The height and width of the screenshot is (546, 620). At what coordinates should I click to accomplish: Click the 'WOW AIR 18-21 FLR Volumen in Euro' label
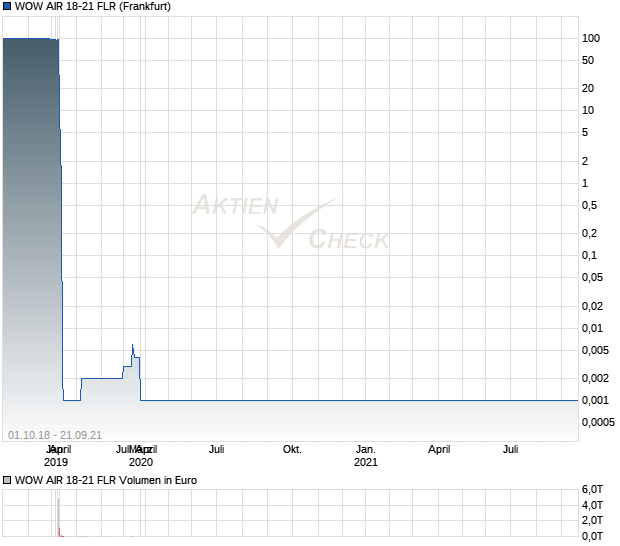point(106,480)
